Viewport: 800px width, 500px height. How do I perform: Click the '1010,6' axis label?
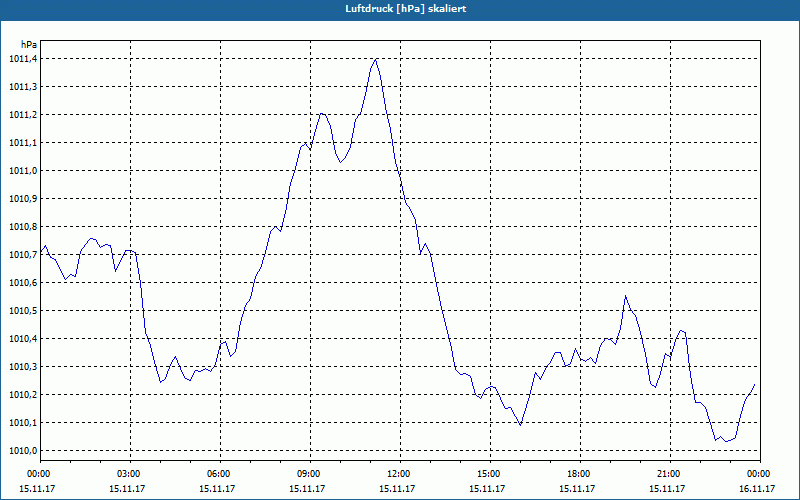[23, 283]
